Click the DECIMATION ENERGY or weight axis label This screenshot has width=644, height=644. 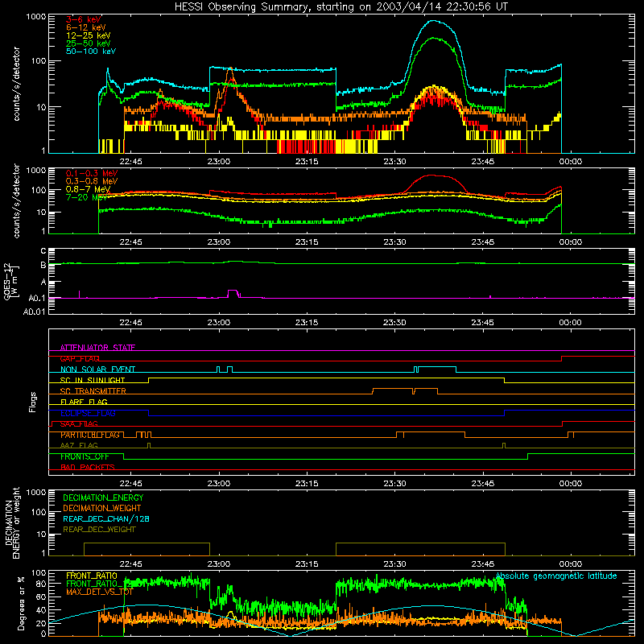pos(12,522)
